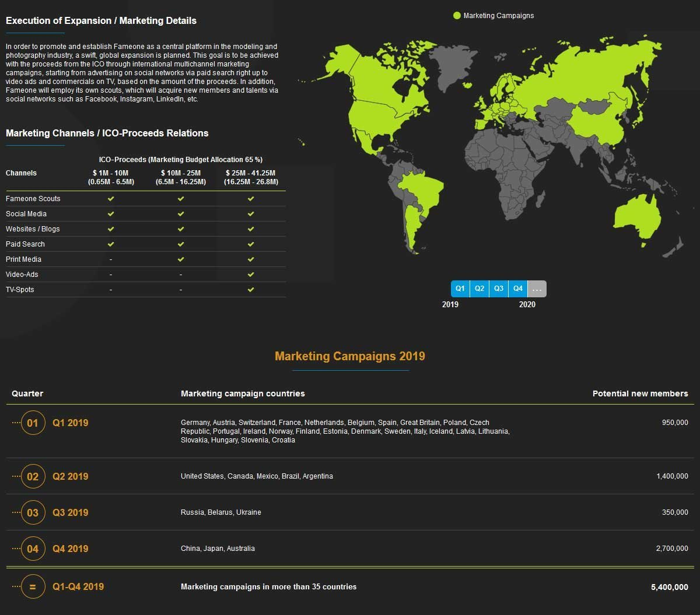
Task: Click the Q3 2019 row label
Action: tap(71, 512)
